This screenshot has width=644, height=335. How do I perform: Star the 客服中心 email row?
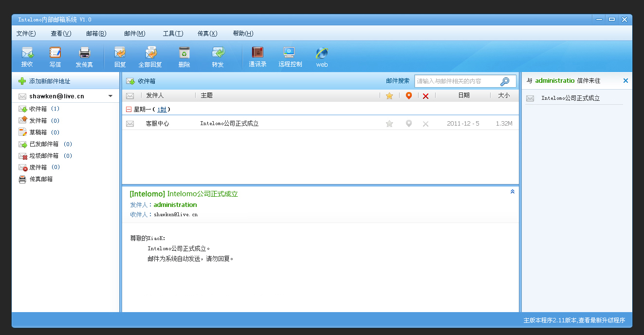click(389, 124)
